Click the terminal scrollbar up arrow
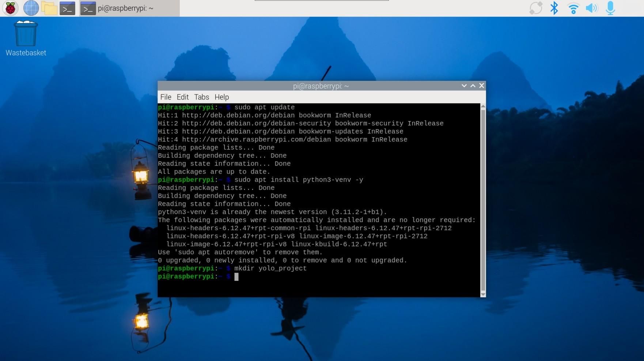 pos(483,106)
